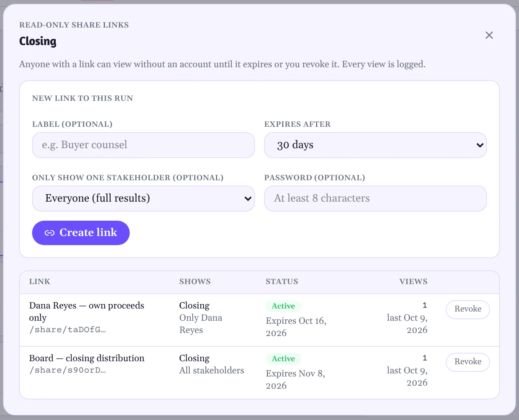The width and height of the screenshot is (519, 420).
Task: Click the All stakeholders shows cell
Action: click(212, 370)
